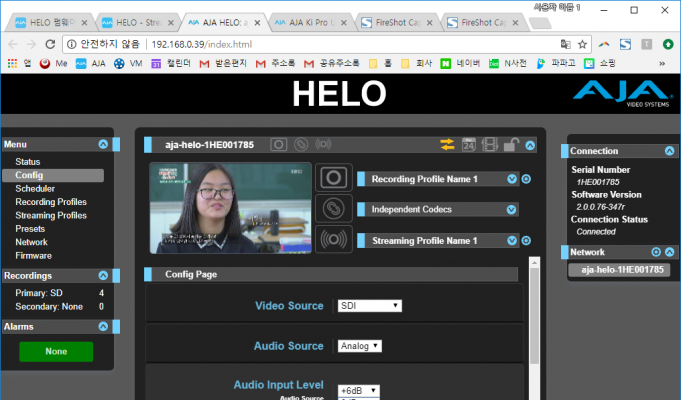Image resolution: width=681 pixels, height=400 pixels.
Task: Collapse the device header panel arrow
Action: 530,145
